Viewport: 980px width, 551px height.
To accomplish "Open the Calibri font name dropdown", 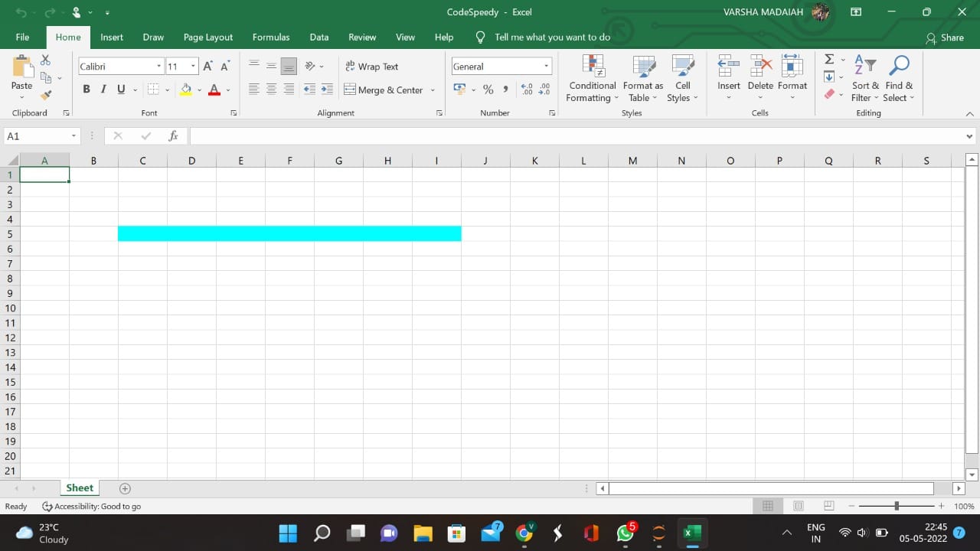I will (158, 67).
